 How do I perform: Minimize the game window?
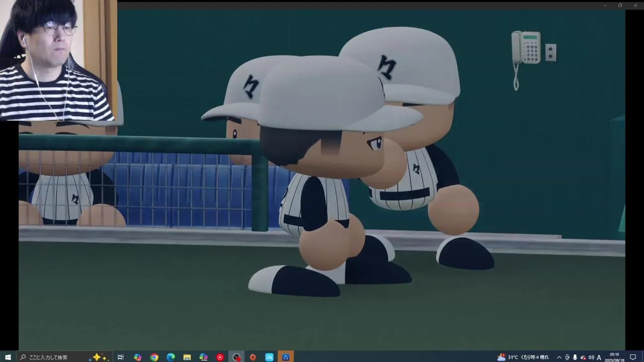point(605,5)
